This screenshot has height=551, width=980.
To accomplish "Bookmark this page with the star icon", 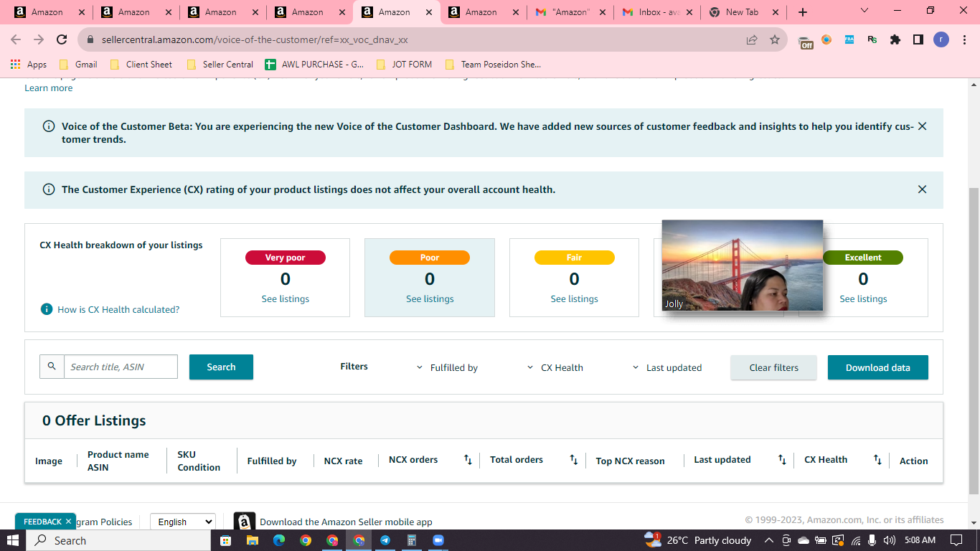I will (x=775, y=40).
